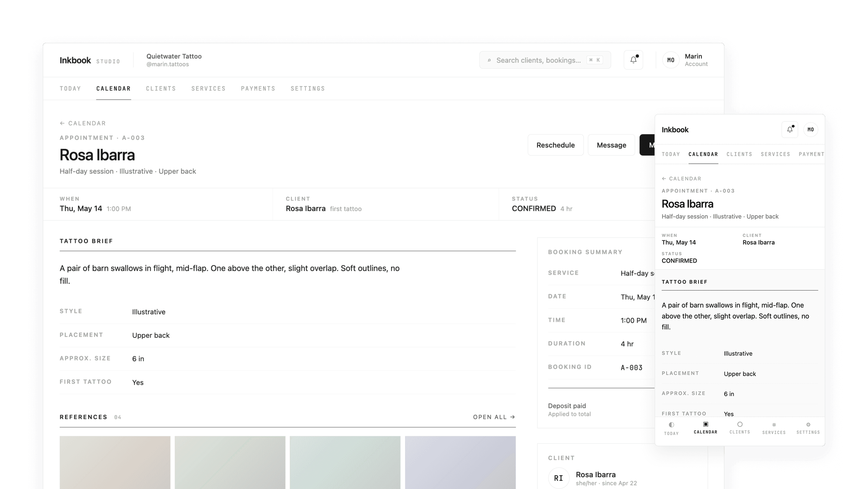The width and height of the screenshot is (868, 489).
Task: Open the beige reference thumbnail
Action: 115,462
